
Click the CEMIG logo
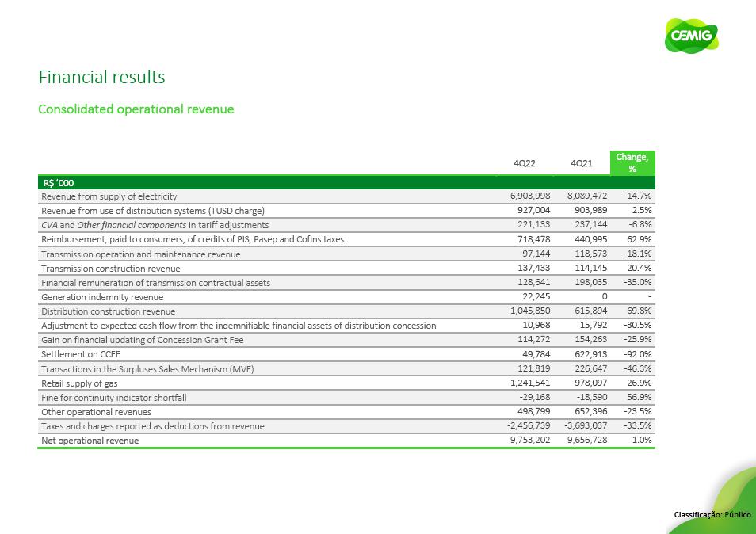coord(691,36)
